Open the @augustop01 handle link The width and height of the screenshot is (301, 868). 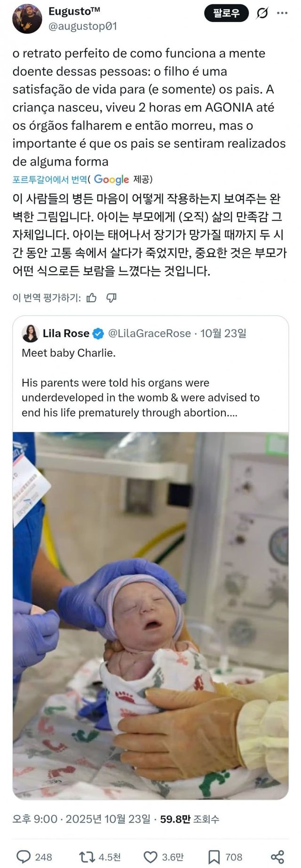(x=83, y=26)
